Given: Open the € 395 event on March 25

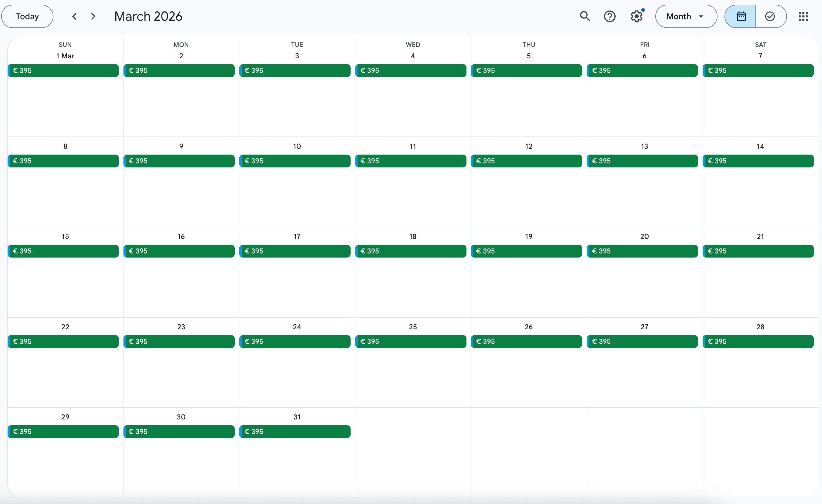Looking at the screenshot, I should [411, 341].
